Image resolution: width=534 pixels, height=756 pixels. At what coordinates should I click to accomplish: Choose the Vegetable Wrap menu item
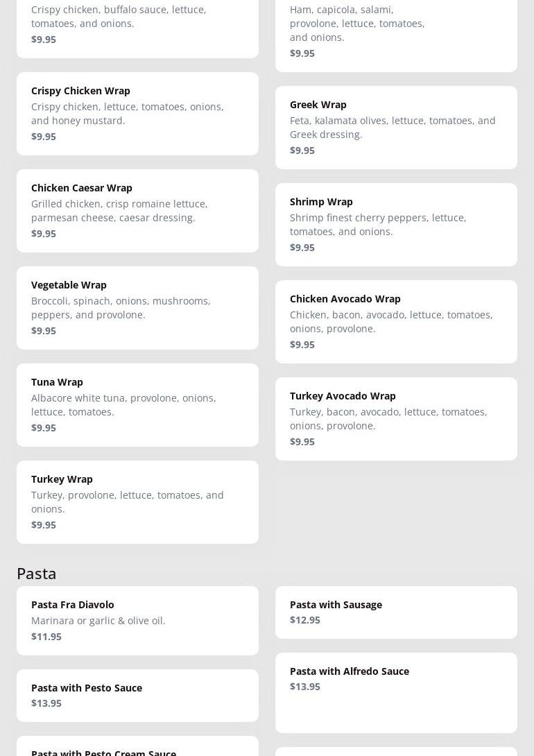point(137,307)
